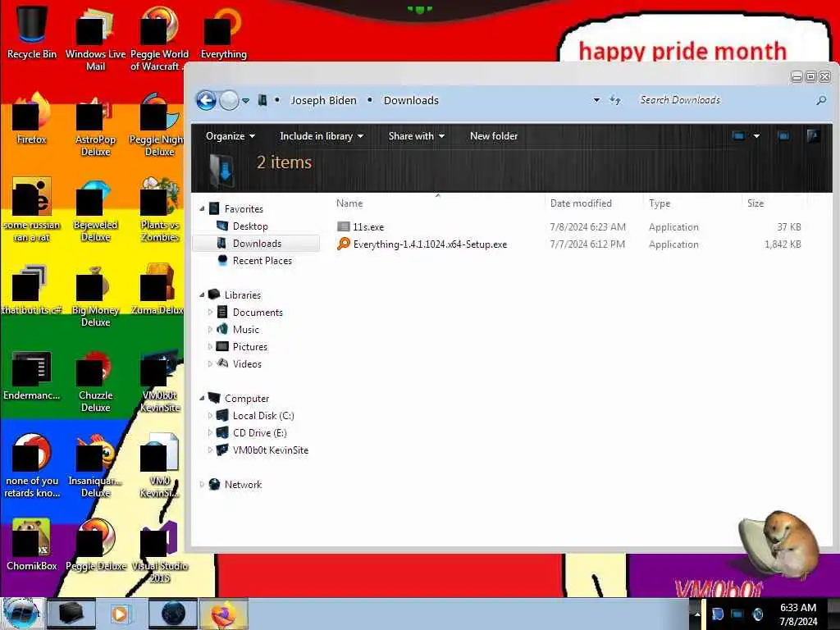Collapse the Libraries tree group
Viewport: 840px width, 630px height.
(202, 295)
